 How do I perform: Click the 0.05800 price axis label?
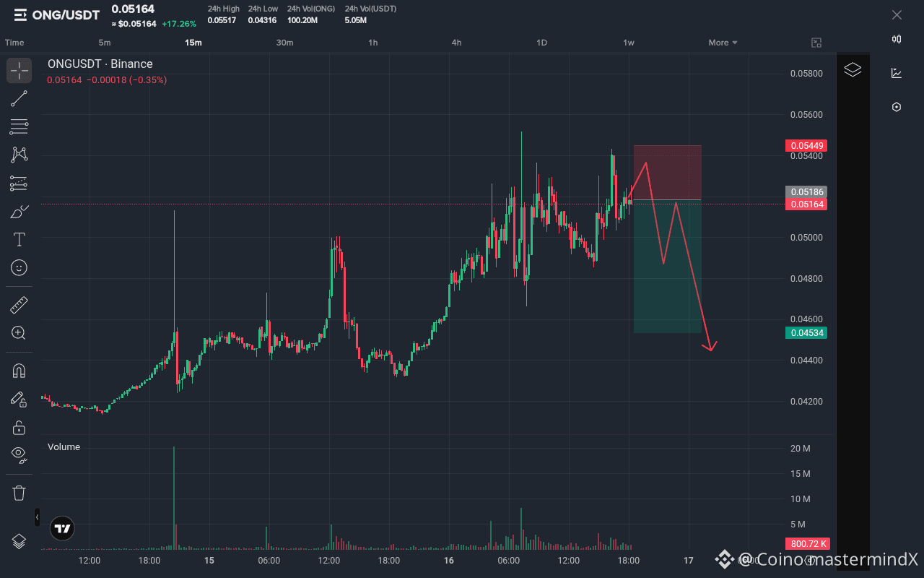806,74
